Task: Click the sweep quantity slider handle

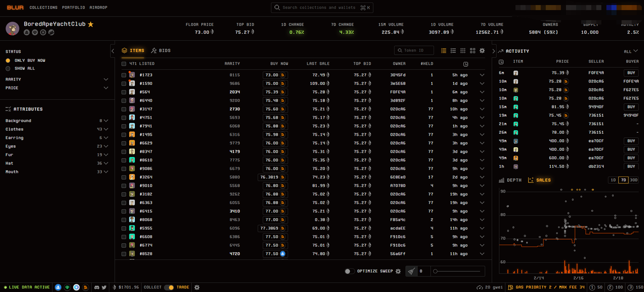Action: pyautogui.click(x=435, y=271)
